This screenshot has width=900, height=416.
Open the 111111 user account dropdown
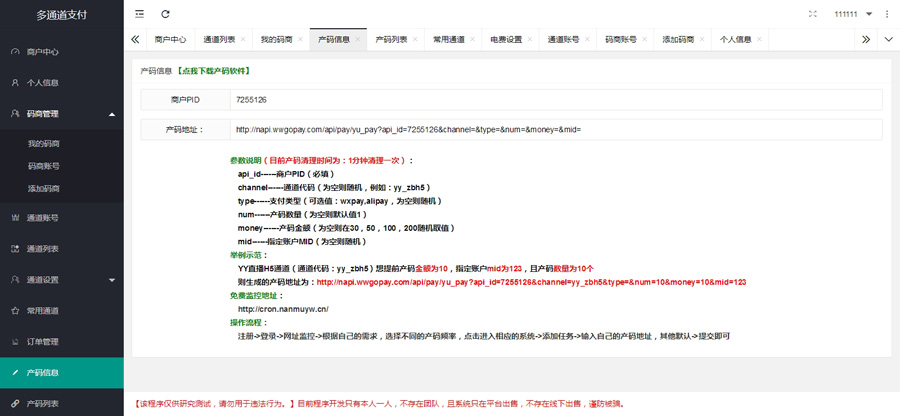(853, 14)
